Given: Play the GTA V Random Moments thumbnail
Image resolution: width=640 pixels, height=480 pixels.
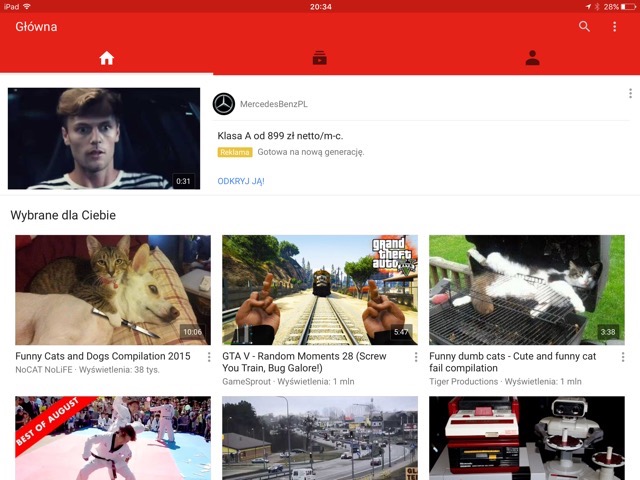Looking at the screenshot, I should [x=320, y=290].
